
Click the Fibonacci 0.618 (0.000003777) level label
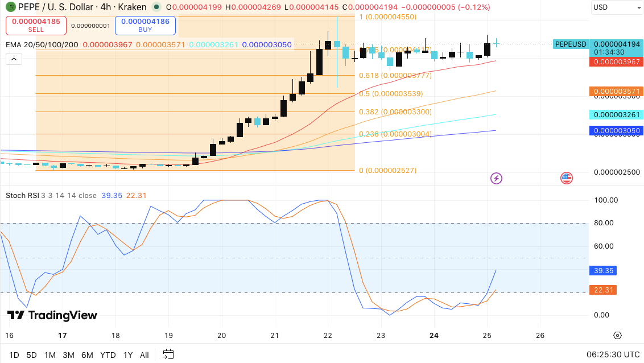pos(395,76)
